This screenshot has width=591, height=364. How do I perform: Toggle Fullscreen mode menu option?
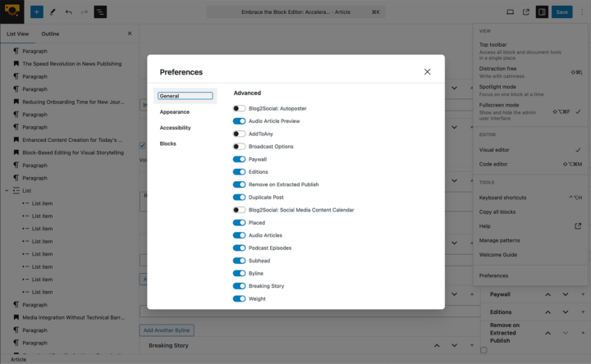[530, 111]
